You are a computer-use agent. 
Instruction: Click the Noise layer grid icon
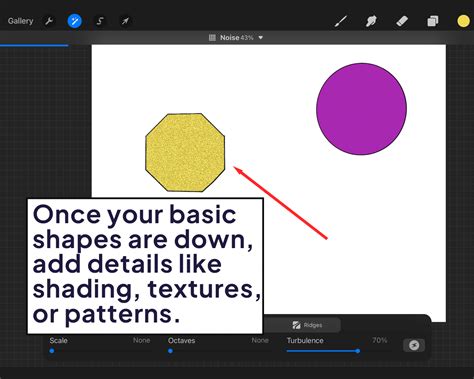[x=212, y=38]
